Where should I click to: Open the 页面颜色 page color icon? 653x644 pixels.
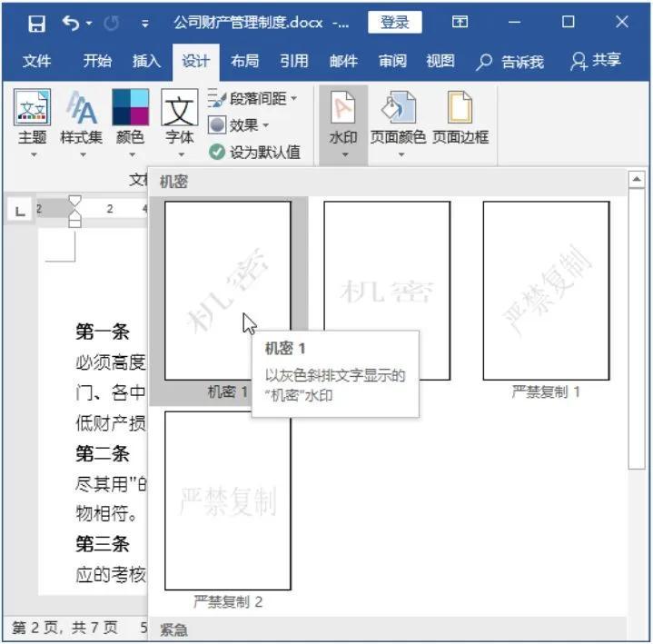[x=398, y=107]
